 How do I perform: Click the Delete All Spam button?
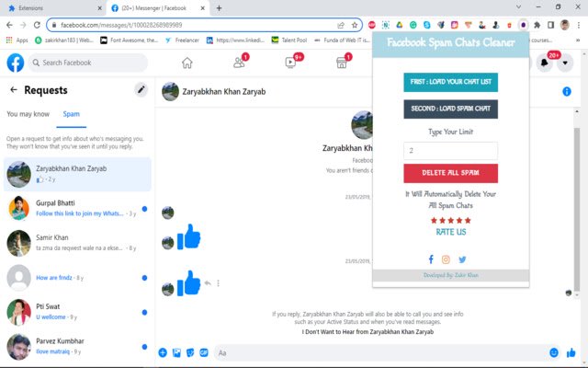point(451,173)
